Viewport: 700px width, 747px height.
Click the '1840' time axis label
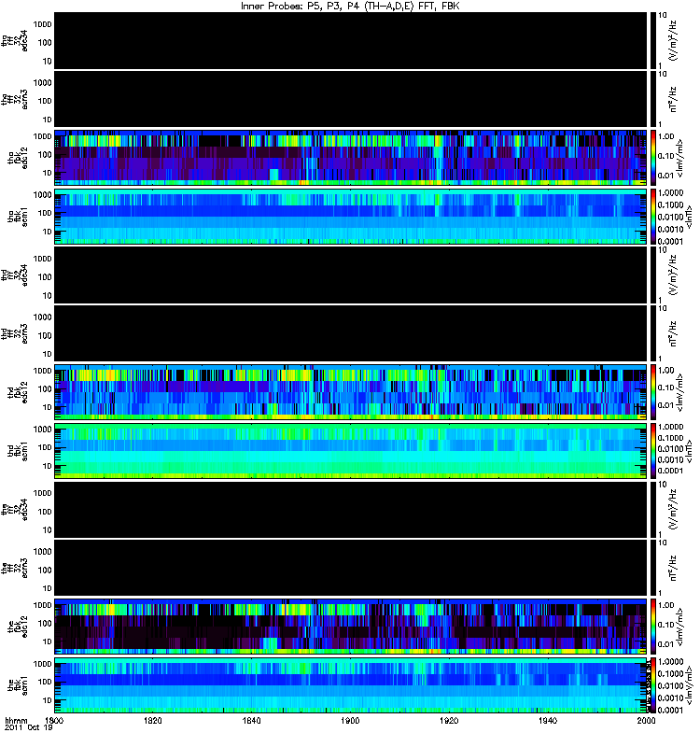251,720
